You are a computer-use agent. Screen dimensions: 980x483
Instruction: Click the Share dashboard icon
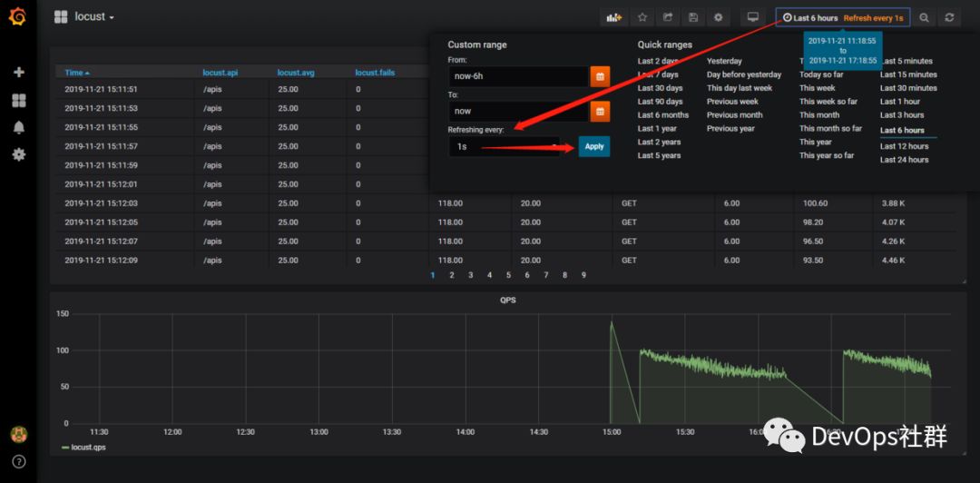click(668, 17)
